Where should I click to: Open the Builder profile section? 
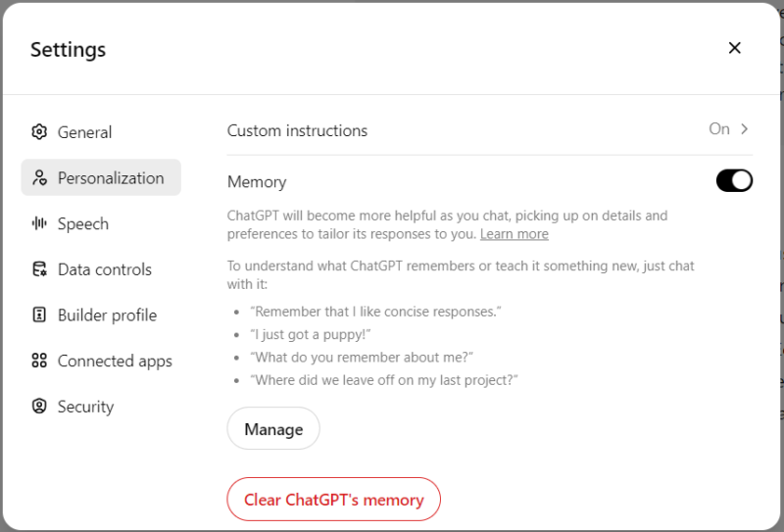click(107, 315)
